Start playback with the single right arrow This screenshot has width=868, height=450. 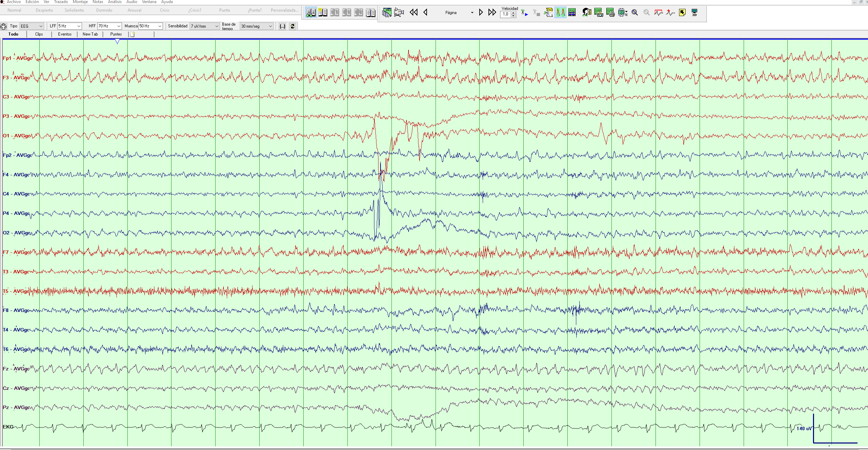point(481,13)
